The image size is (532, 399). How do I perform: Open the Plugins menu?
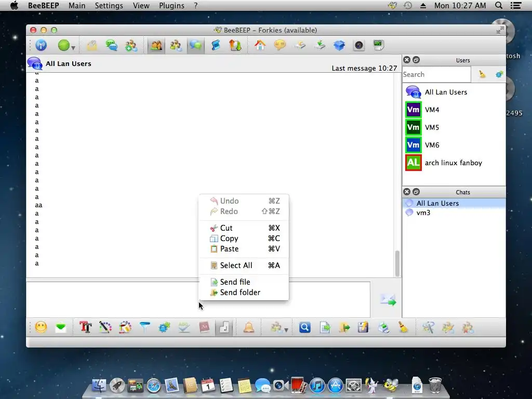point(171,5)
